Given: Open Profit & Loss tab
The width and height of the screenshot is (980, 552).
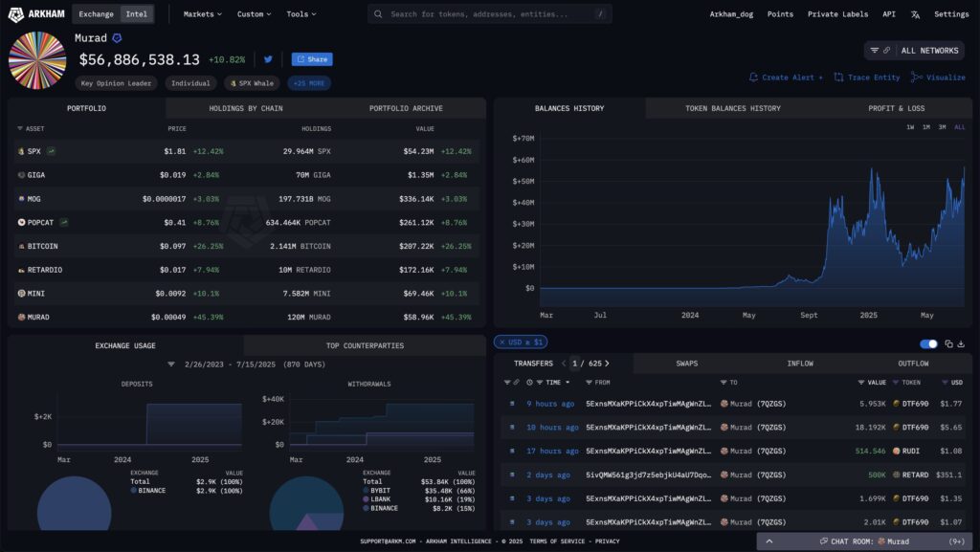Looking at the screenshot, I should pos(896,108).
